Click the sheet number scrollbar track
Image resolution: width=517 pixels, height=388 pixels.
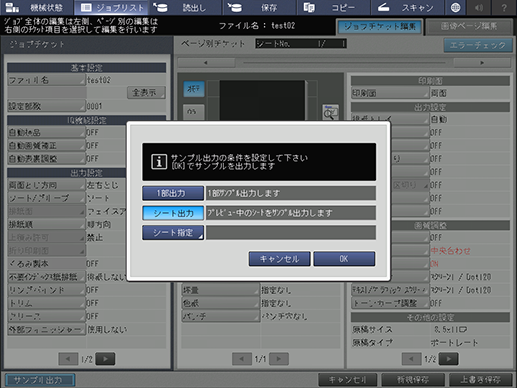pos(344,63)
